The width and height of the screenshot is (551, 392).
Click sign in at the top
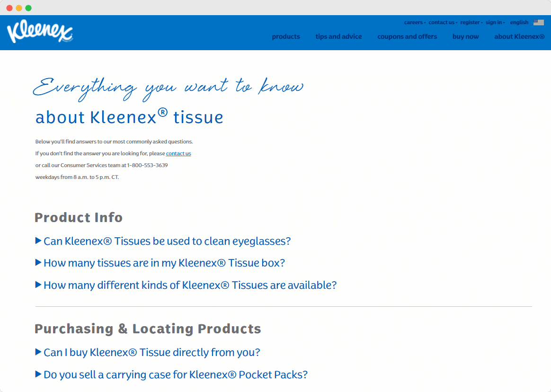494,22
